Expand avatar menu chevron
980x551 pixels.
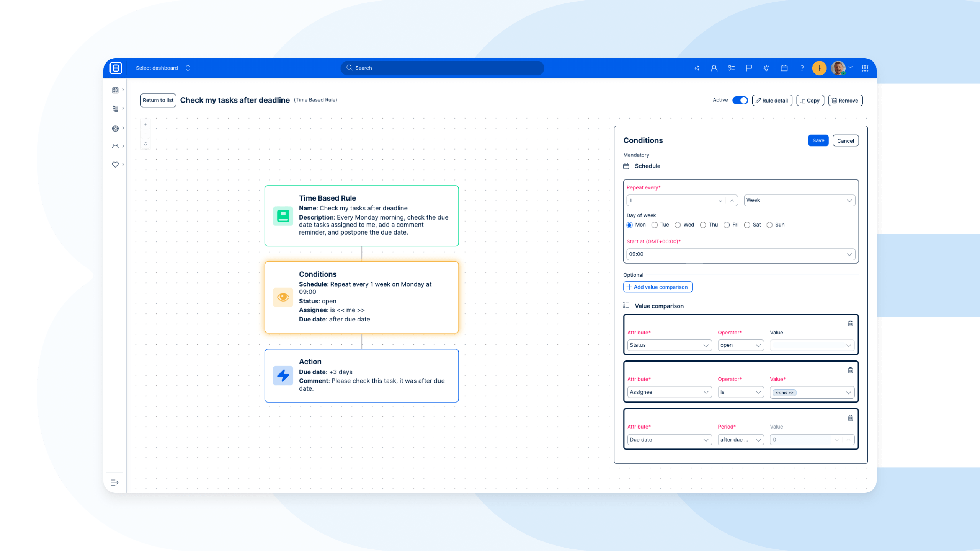[x=851, y=67]
